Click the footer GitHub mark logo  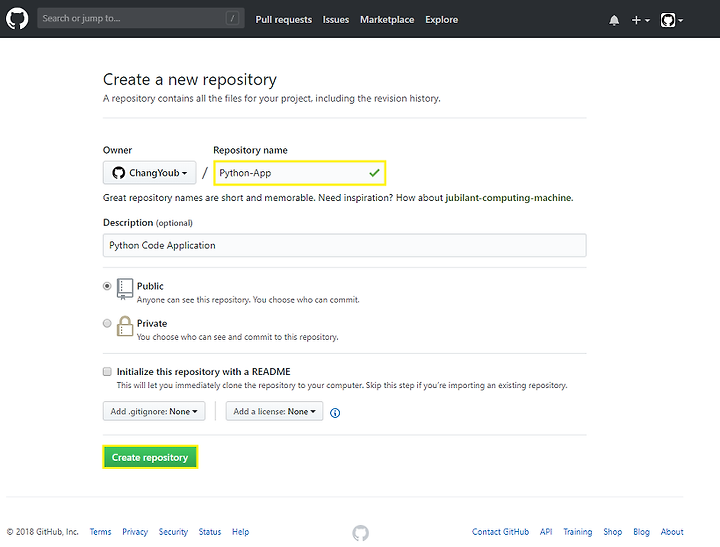click(x=360, y=533)
